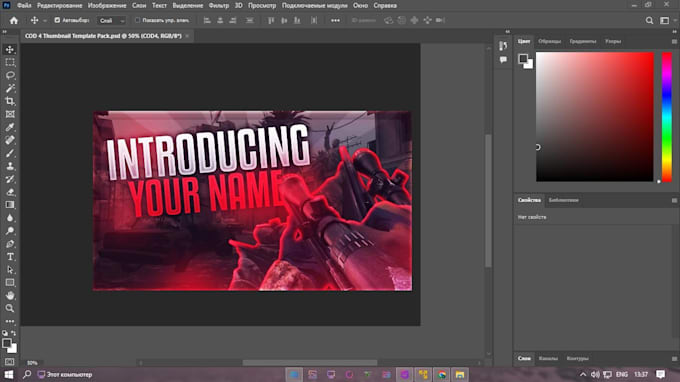Select the Horizontal Type tool
The image size is (680, 382).
10,257
